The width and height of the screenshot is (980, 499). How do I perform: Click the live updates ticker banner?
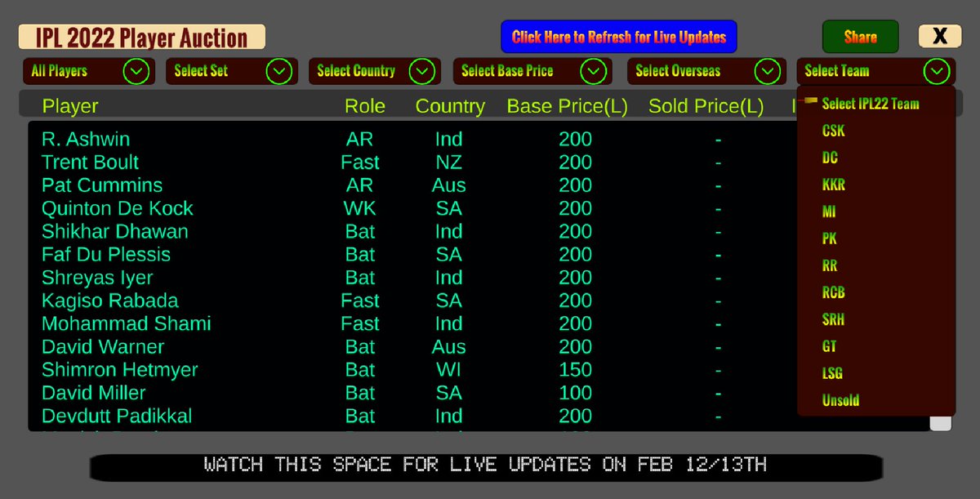(486, 466)
